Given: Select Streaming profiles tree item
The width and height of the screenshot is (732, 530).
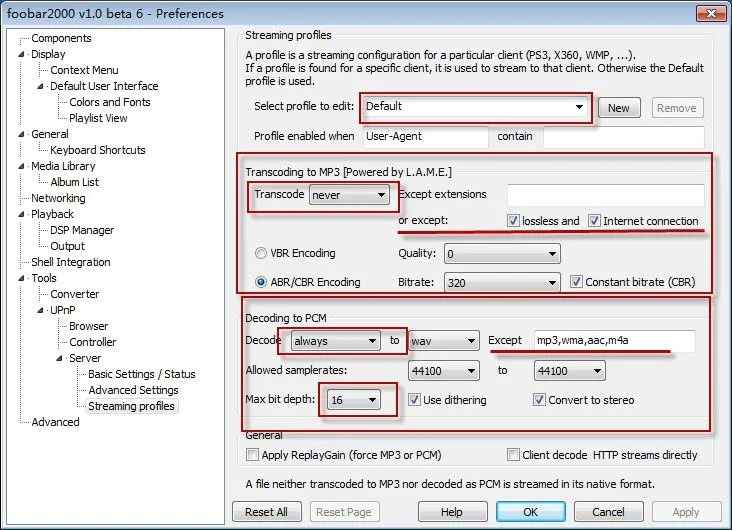Looking at the screenshot, I should tap(131, 406).
